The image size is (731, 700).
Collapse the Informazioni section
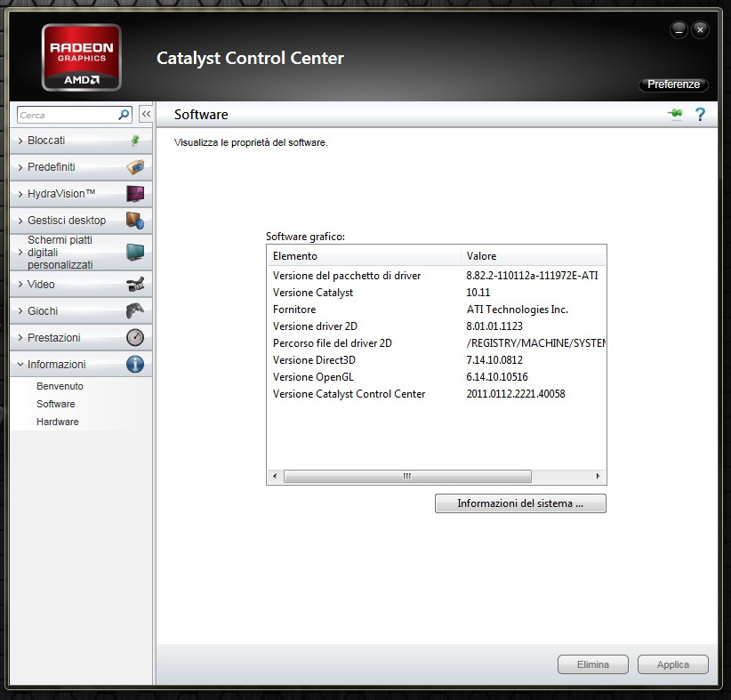pyautogui.click(x=81, y=364)
